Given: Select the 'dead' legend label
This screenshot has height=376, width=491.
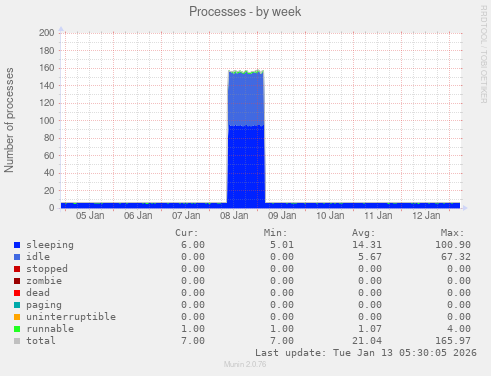Looking at the screenshot, I should [38, 293].
